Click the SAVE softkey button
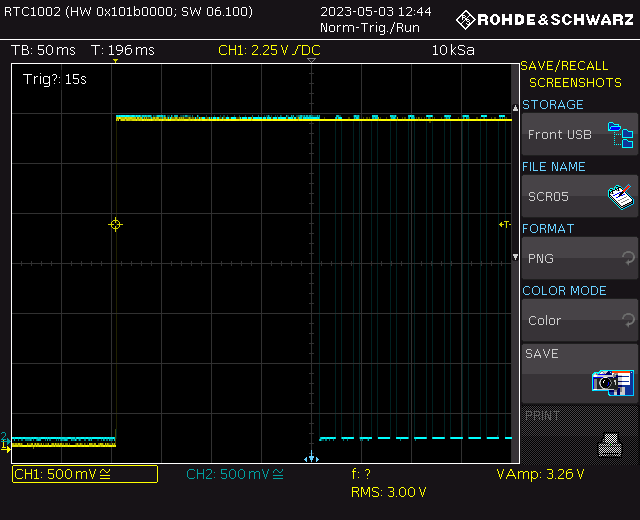The height and width of the screenshot is (520, 640). [579, 374]
